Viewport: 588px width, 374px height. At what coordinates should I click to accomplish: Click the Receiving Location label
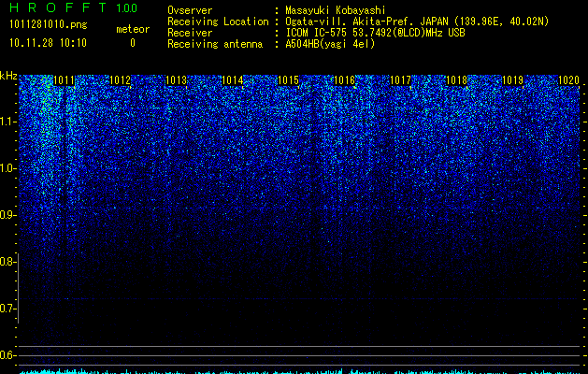[x=218, y=22]
